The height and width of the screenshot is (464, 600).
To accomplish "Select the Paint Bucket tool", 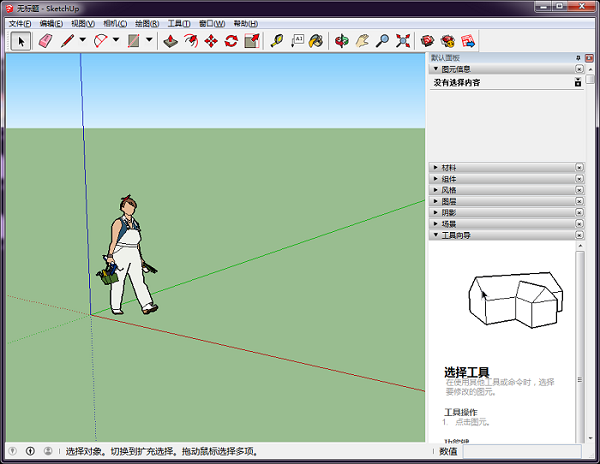I will (x=316, y=41).
